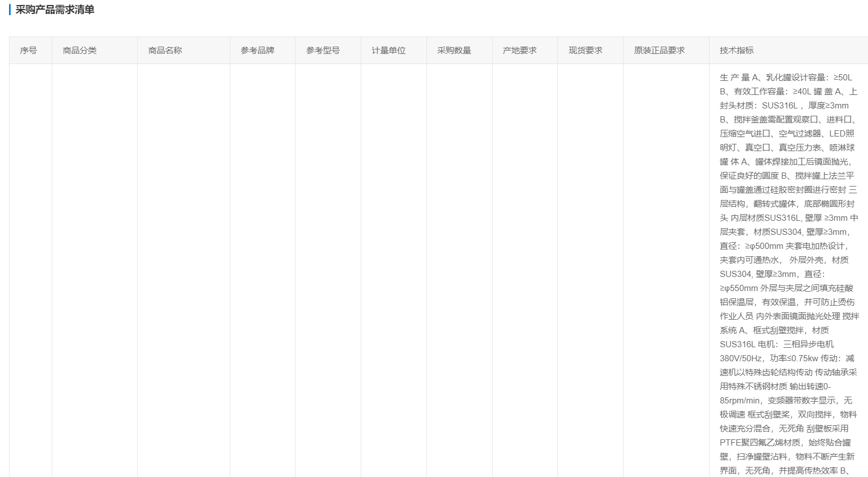Click the 参考型号 column header

click(x=323, y=51)
